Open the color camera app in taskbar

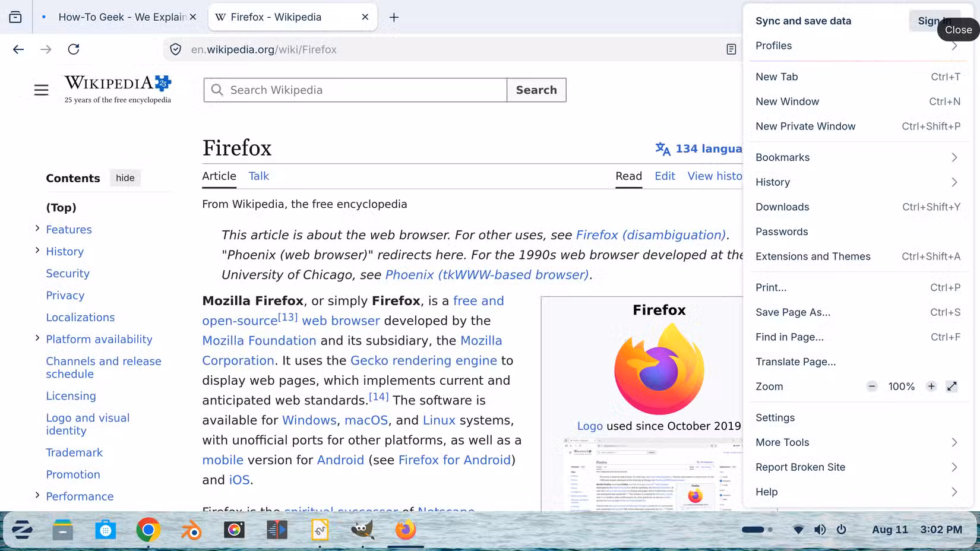234,530
